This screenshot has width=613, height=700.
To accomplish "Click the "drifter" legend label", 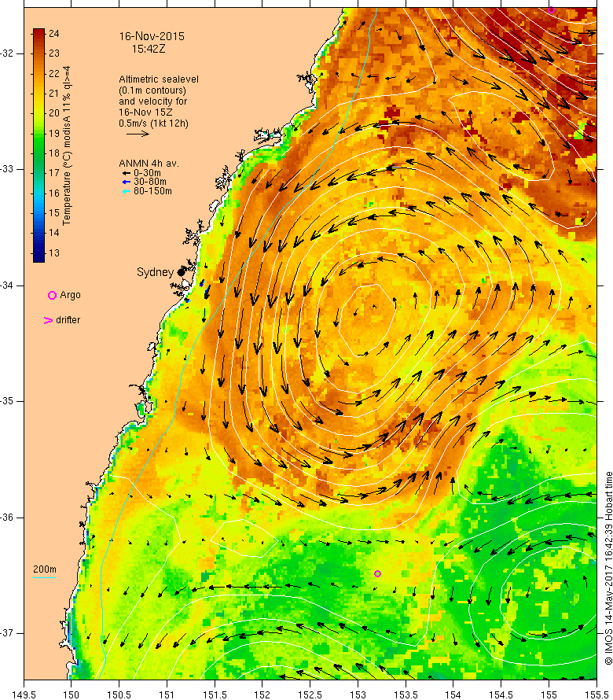I will 68,320.
